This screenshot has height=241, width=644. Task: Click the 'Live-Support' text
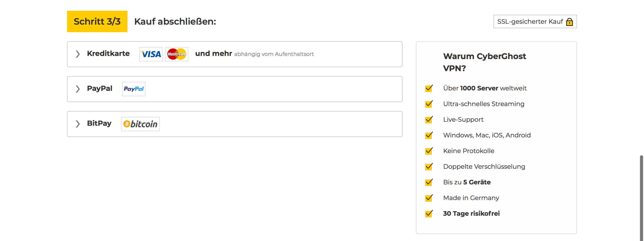(x=463, y=120)
